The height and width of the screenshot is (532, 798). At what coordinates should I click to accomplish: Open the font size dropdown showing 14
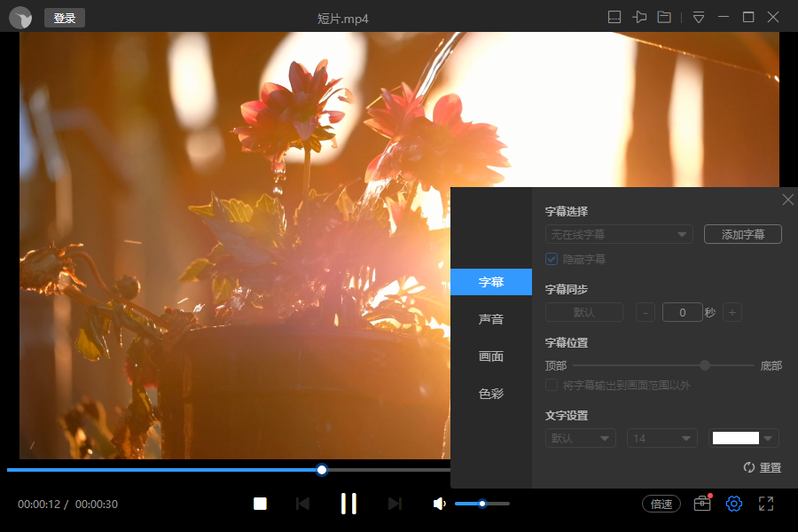click(661, 438)
